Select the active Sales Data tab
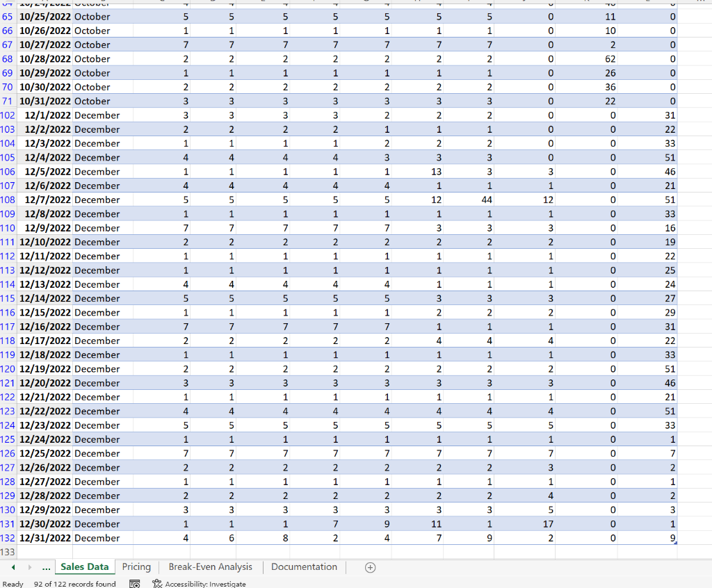Viewport: 712px width, 588px height. pos(85,567)
